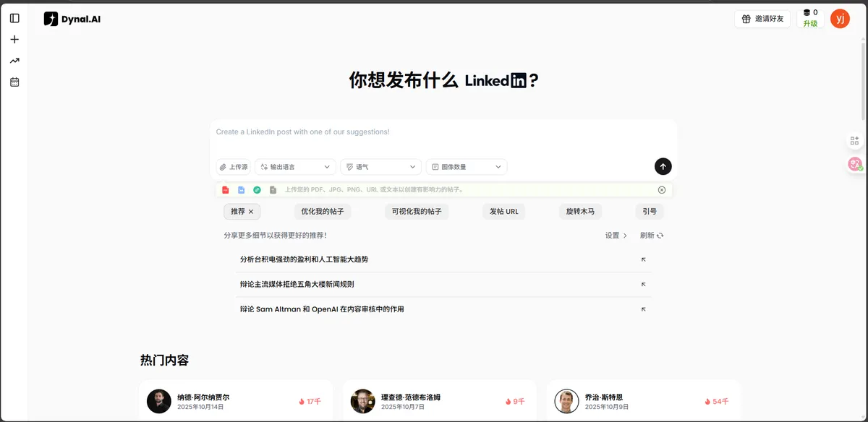Screen dimensions: 868x422
Task: Open the calendar icon in the sidebar
Action: coord(14,82)
